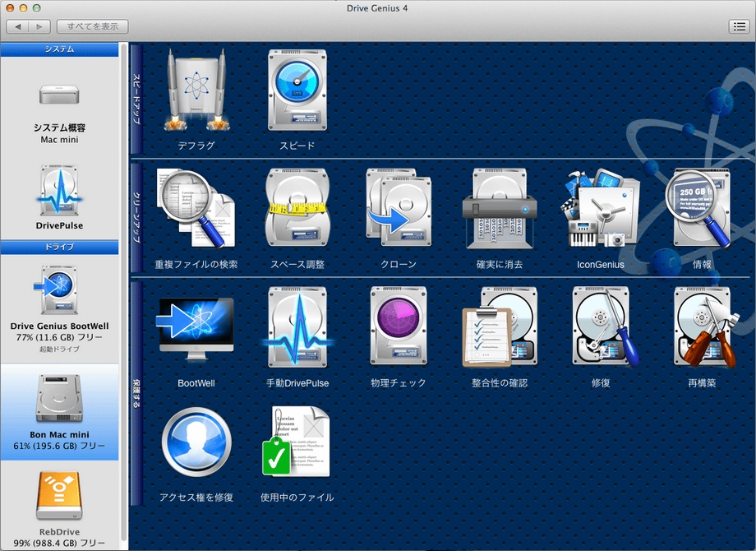Open 手動DrivePulse heartbeat drive icon

coord(297,327)
